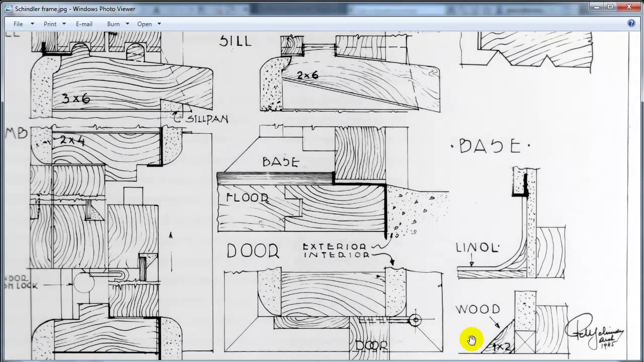
Task: Expand the File dropdown arrow
Action: [x=31, y=24]
